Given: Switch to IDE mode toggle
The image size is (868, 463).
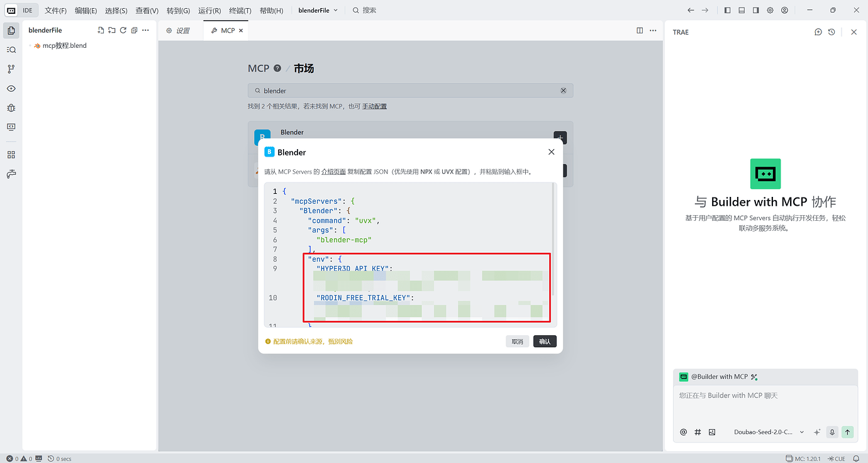Looking at the screenshot, I should click(x=28, y=11).
